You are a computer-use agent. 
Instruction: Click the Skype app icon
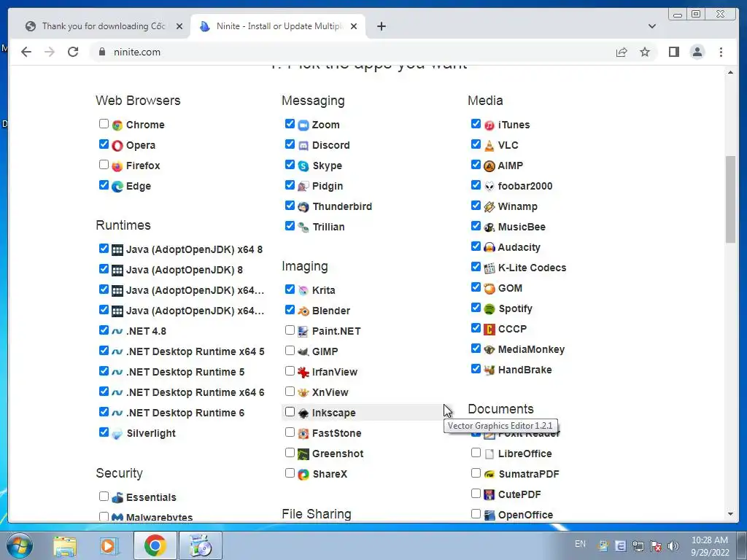(303, 166)
